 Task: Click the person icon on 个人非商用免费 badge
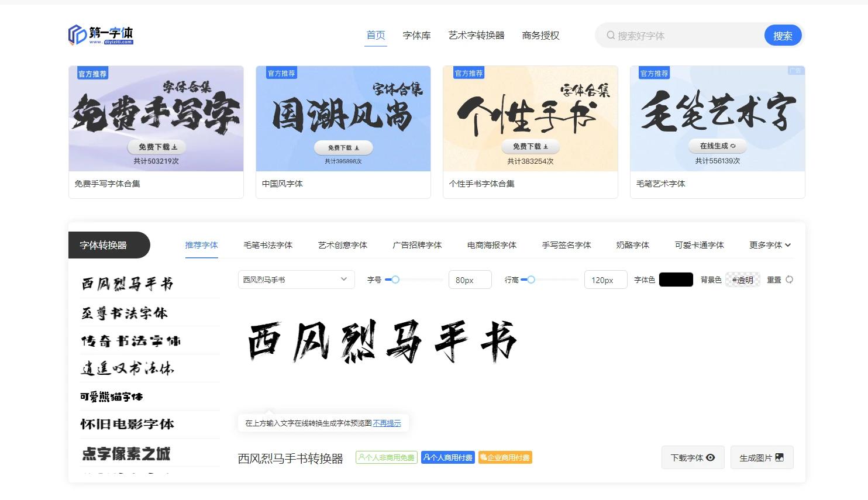(363, 457)
